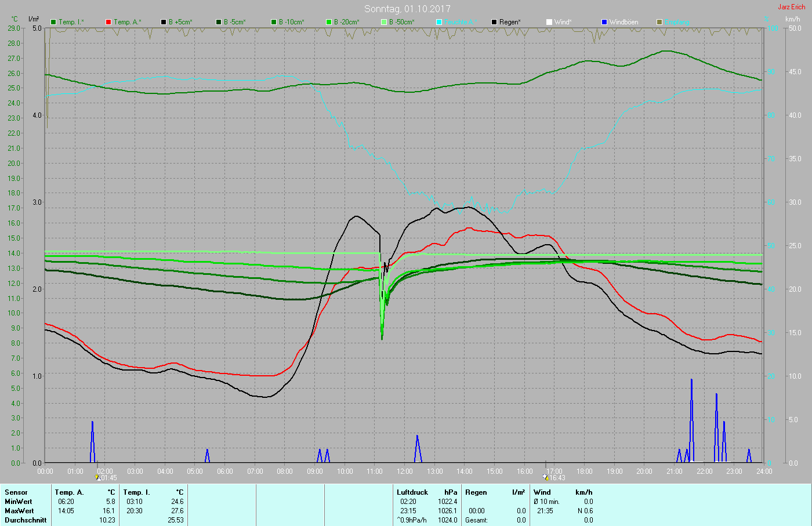Click the cyan legend color swatch
The height and width of the screenshot is (526, 812).
click(x=439, y=22)
